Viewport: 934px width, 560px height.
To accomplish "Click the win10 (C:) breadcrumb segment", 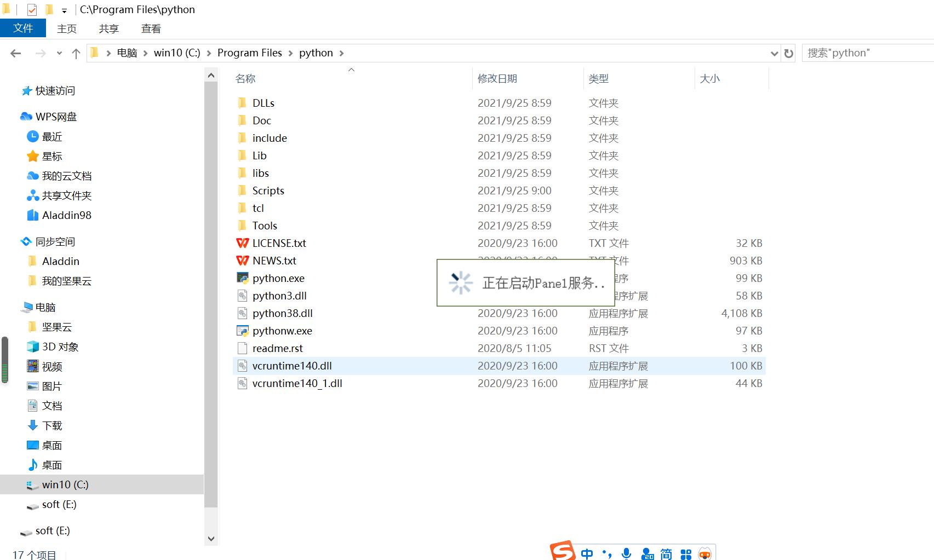I will coord(177,53).
